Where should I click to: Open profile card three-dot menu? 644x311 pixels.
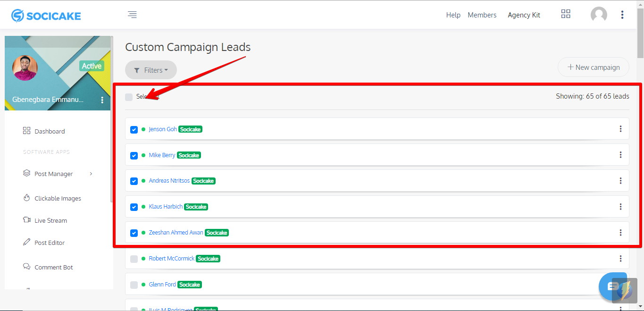pos(102,100)
